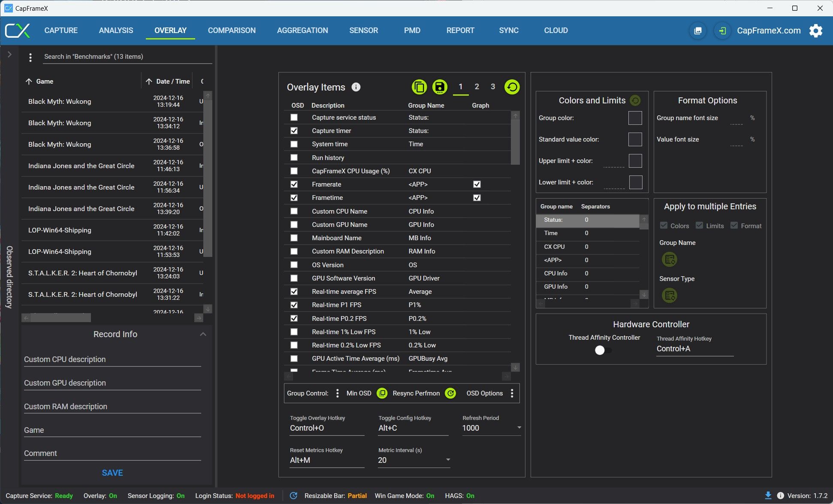The height and width of the screenshot is (504, 833).
Task: Uncheck Real-time average FPS checkbox
Action: [294, 292]
